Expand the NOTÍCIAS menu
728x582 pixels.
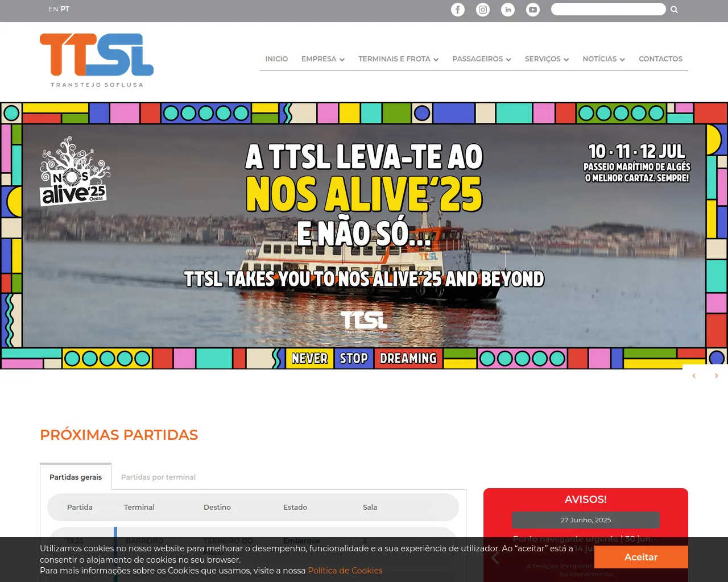[604, 59]
